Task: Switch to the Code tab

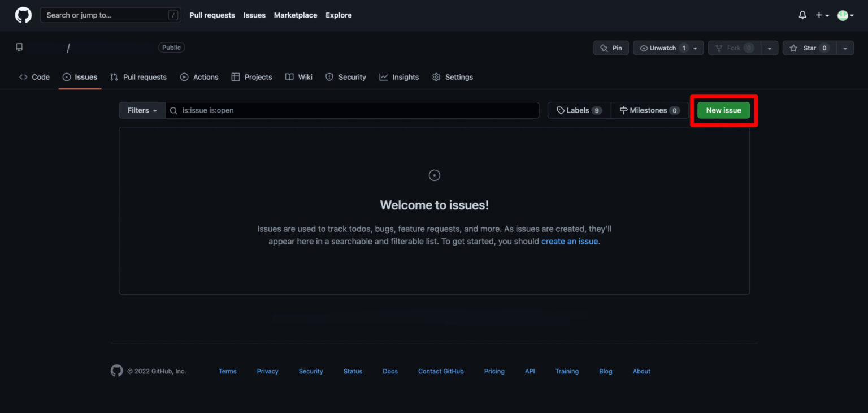Action: pos(34,77)
